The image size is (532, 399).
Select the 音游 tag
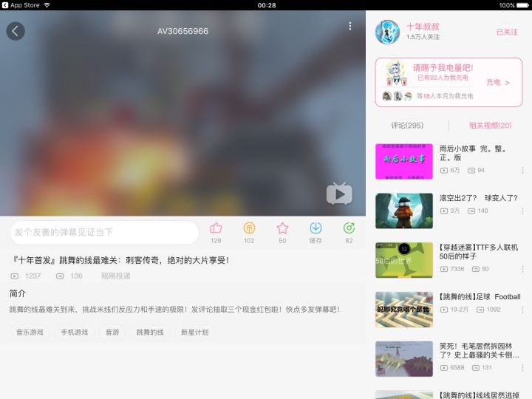[112, 332]
